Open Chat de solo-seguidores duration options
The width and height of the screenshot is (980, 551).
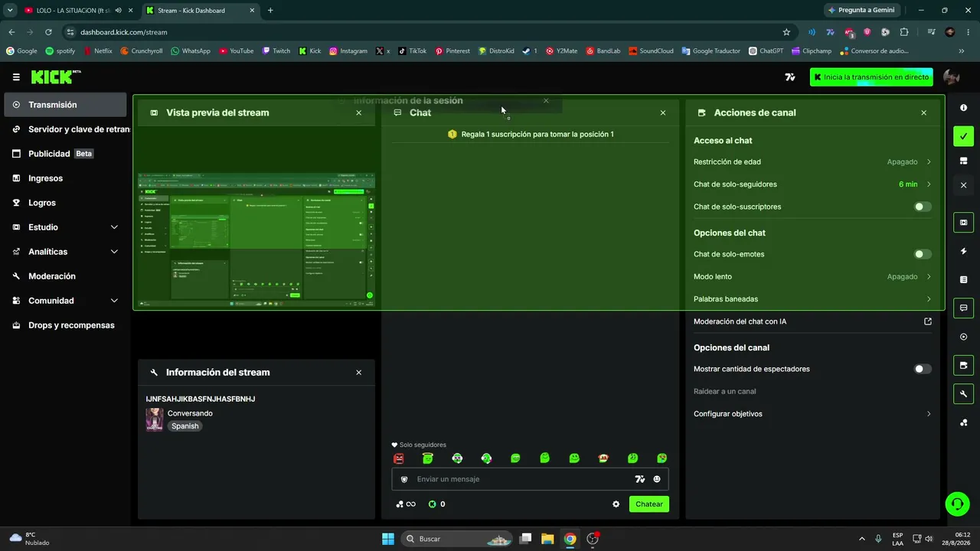point(812,184)
